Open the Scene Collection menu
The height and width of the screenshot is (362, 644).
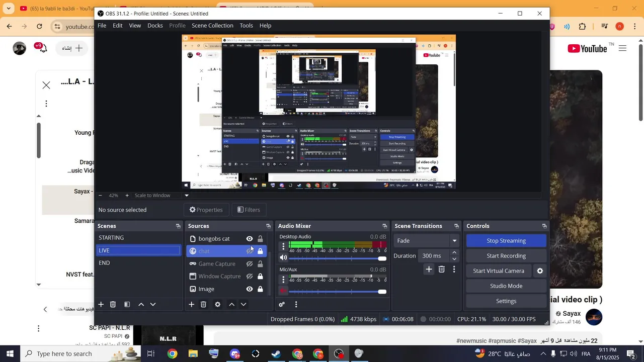pos(212,26)
